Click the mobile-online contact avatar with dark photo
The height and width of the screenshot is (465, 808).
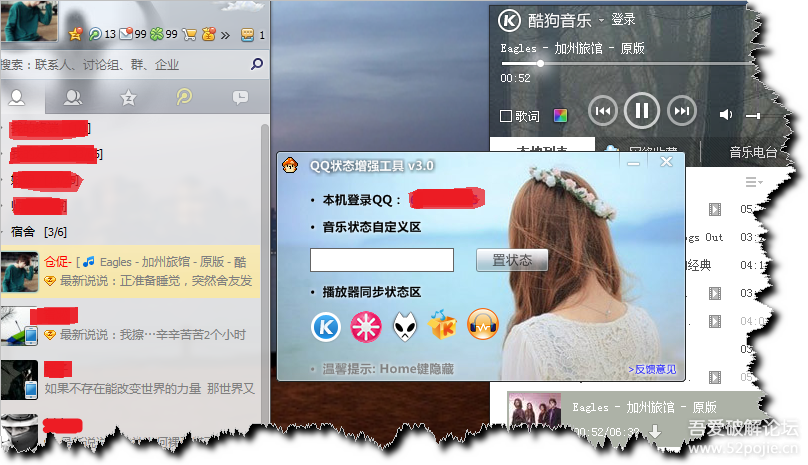coord(20,379)
